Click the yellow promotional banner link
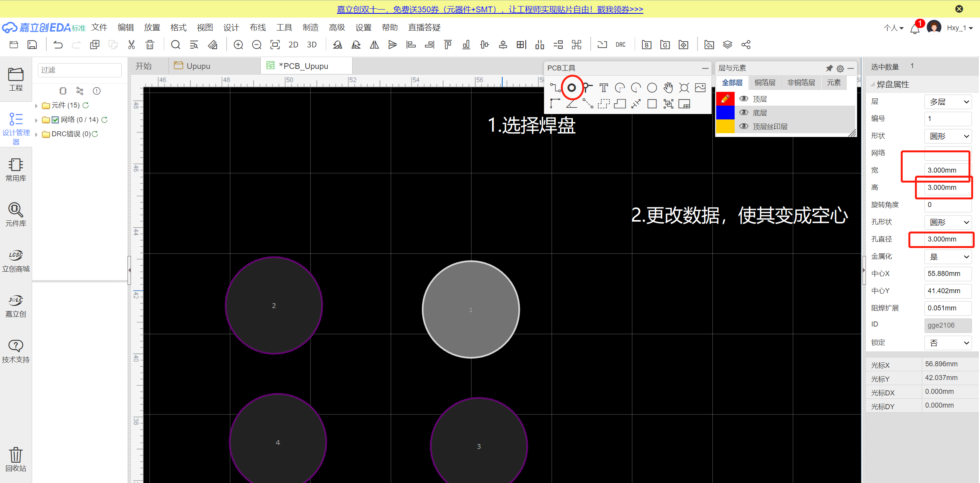 pos(490,9)
